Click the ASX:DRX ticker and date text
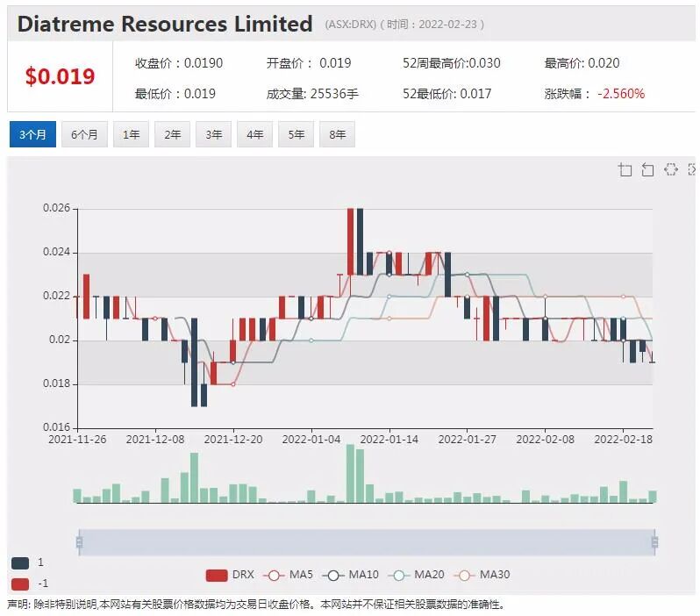The width and height of the screenshot is (700, 616). (404, 24)
